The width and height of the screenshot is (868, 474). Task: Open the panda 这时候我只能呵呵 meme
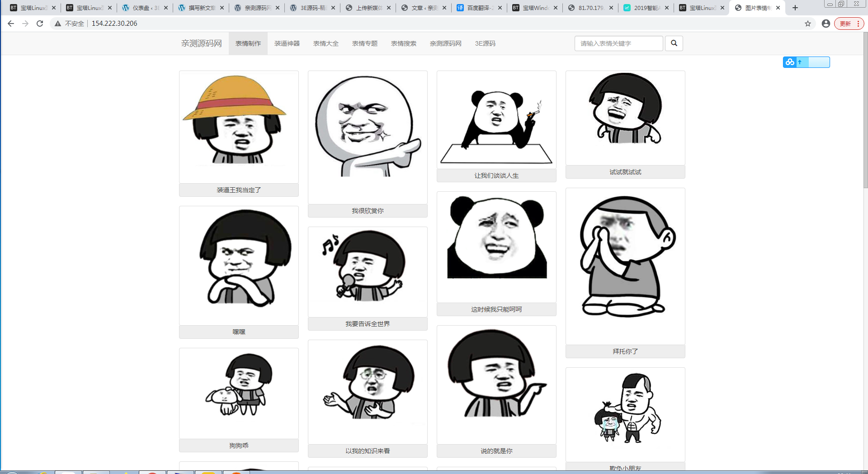[x=496, y=247]
